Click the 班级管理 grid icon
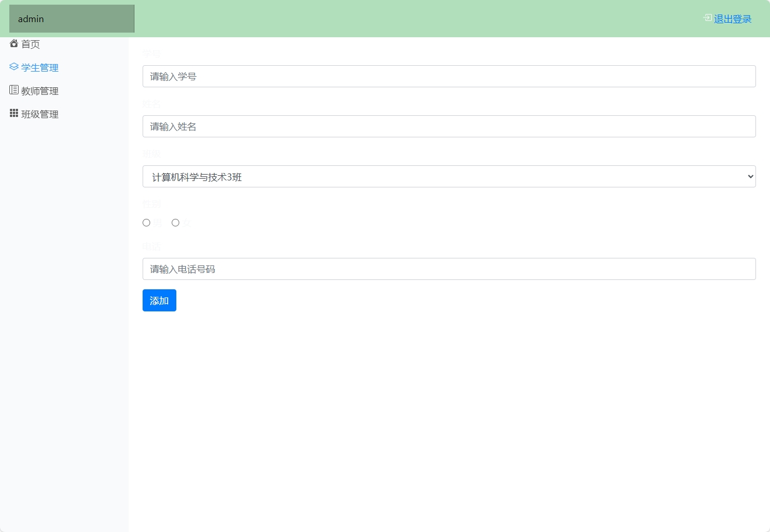Screen dimensions: 770x532 [13, 113]
